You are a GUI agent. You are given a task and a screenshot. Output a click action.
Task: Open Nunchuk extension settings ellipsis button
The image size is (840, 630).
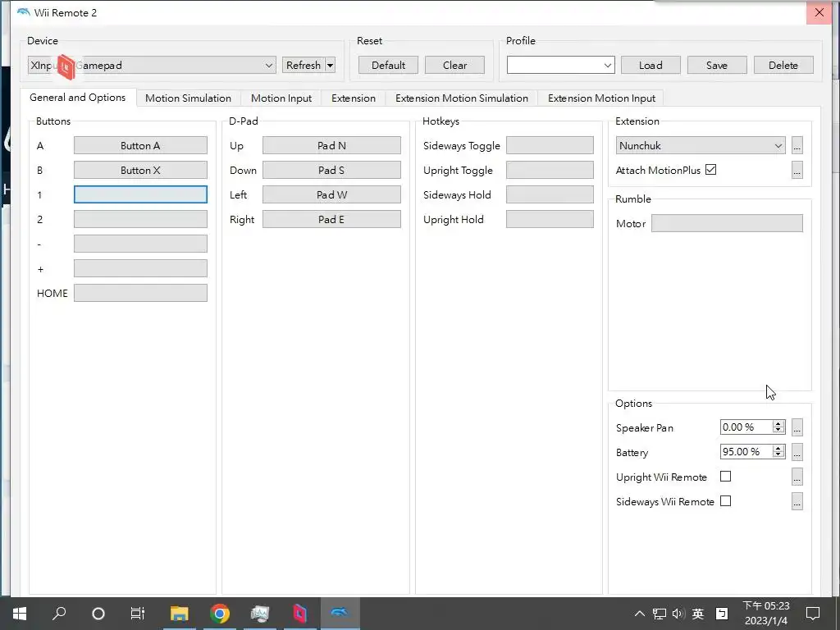point(797,146)
